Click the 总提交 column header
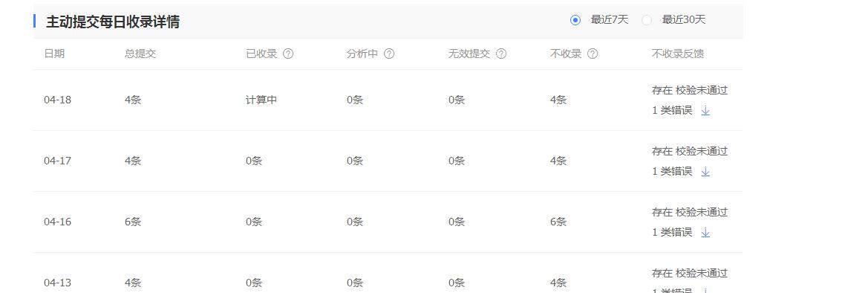 pyautogui.click(x=140, y=54)
